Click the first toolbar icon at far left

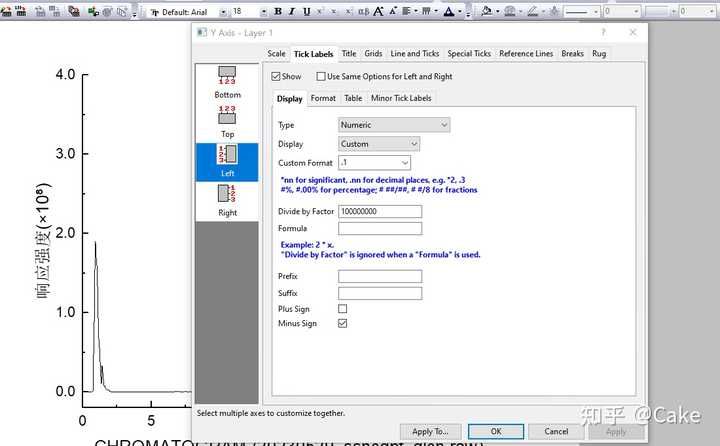click(x=6, y=11)
